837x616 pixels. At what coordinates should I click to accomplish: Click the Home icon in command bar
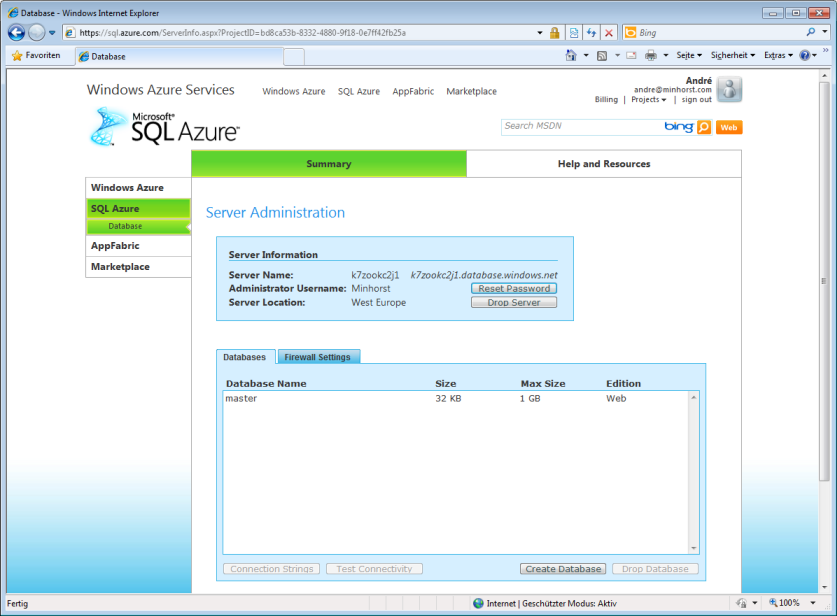pos(571,56)
